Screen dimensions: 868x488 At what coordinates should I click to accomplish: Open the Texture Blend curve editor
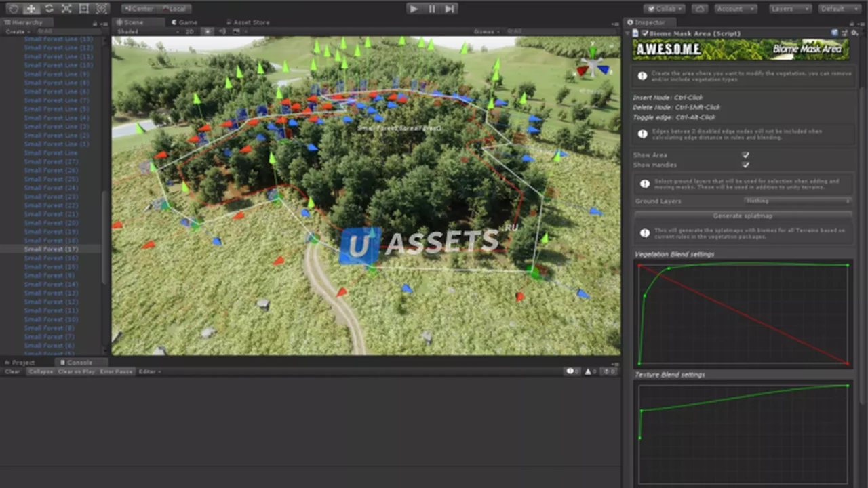coord(743,434)
